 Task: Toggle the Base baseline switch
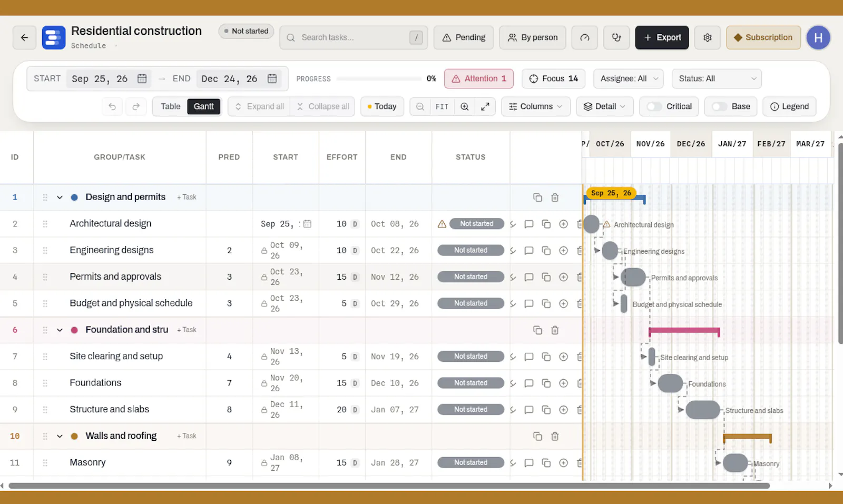click(719, 106)
